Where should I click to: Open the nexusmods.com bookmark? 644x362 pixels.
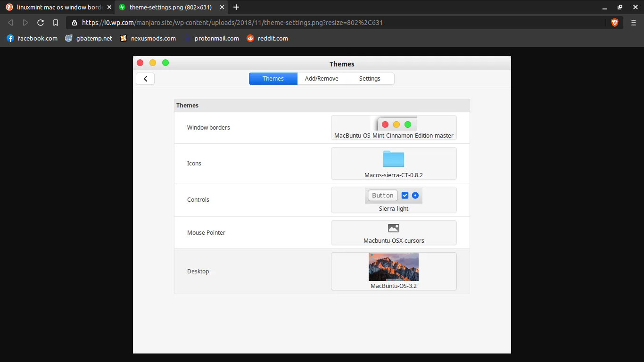[x=148, y=38]
